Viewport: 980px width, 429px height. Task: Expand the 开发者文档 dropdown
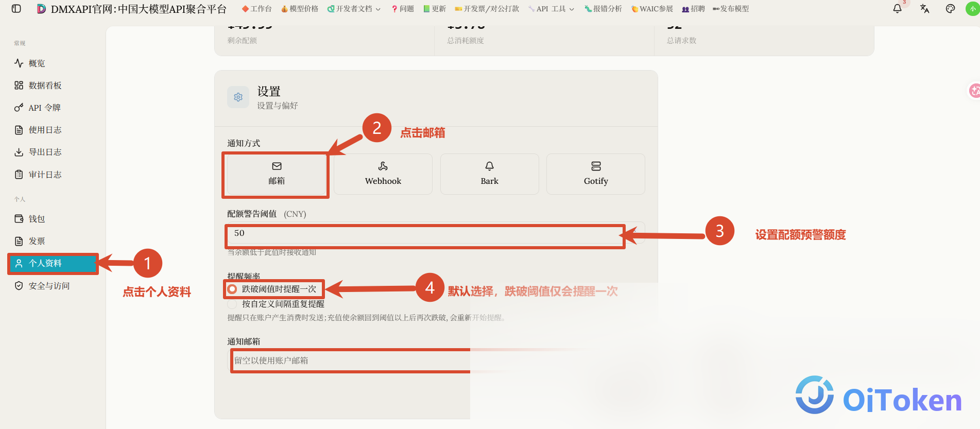click(x=354, y=9)
